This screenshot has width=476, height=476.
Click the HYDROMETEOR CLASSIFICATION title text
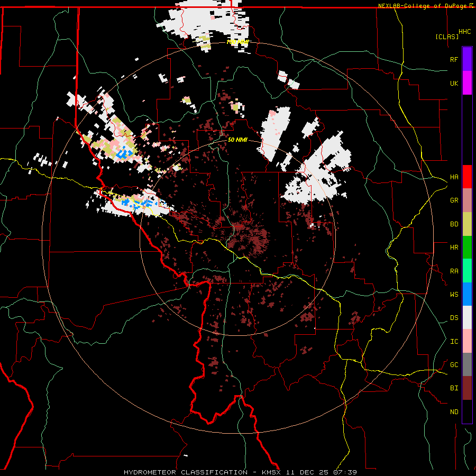coord(186,472)
